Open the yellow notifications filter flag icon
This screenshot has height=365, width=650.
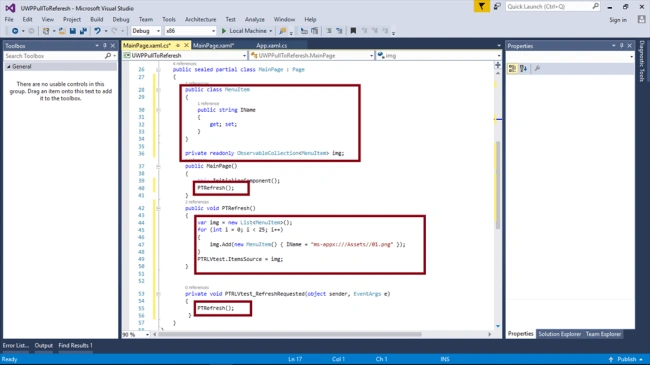coord(482,6)
